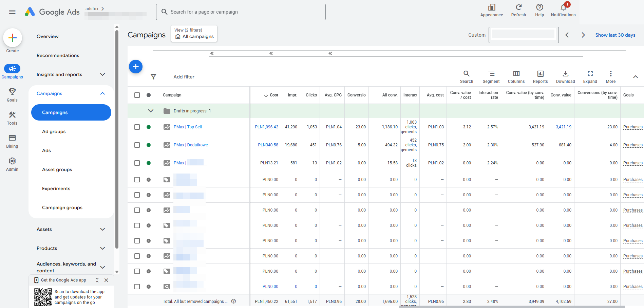Open the More options menu
Image resolution: width=644 pixels, height=308 pixels.
point(611,77)
